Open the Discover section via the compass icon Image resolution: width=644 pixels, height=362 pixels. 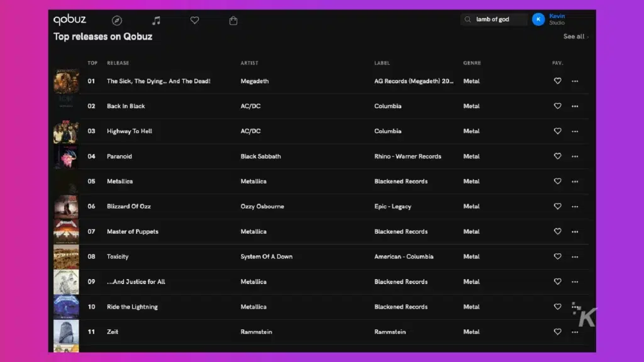[117, 19]
